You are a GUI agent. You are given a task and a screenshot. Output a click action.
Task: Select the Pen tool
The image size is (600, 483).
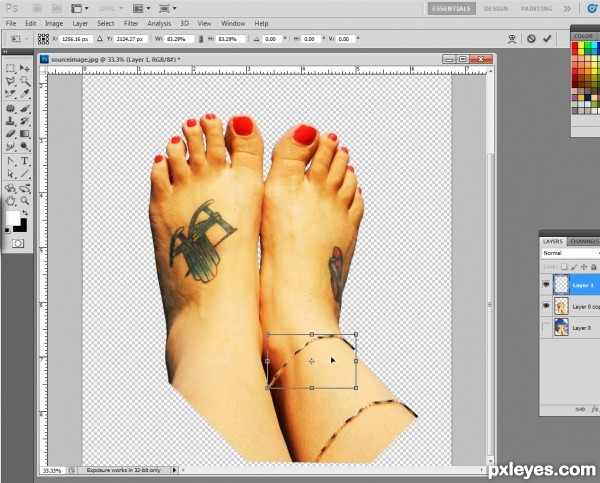point(10,161)
